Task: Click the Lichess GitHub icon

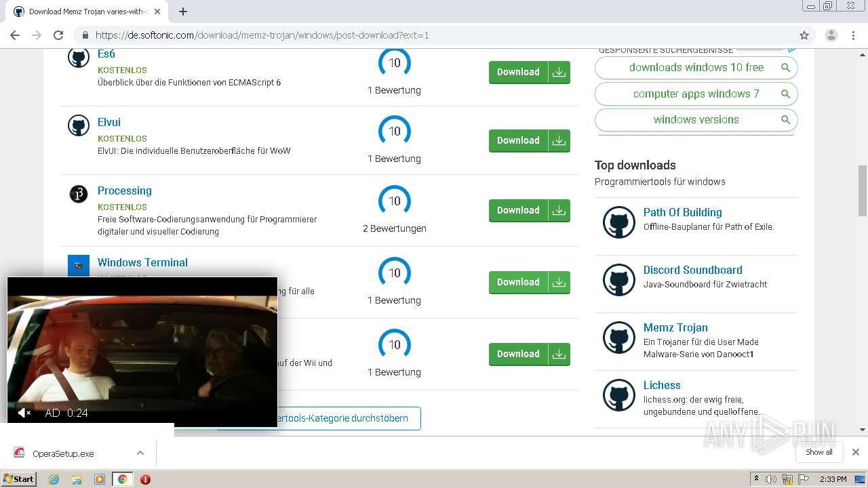Action: click(x=618, y=395)
